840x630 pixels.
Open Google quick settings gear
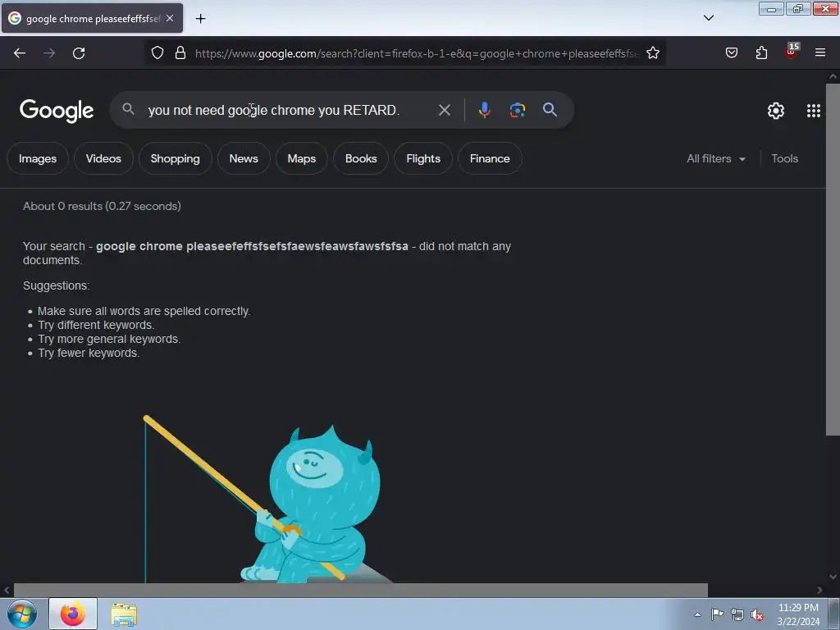coord(776,111)
